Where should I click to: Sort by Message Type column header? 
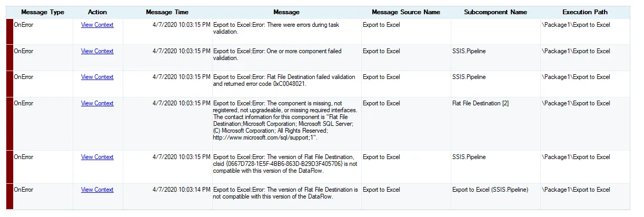pos(43,12)
